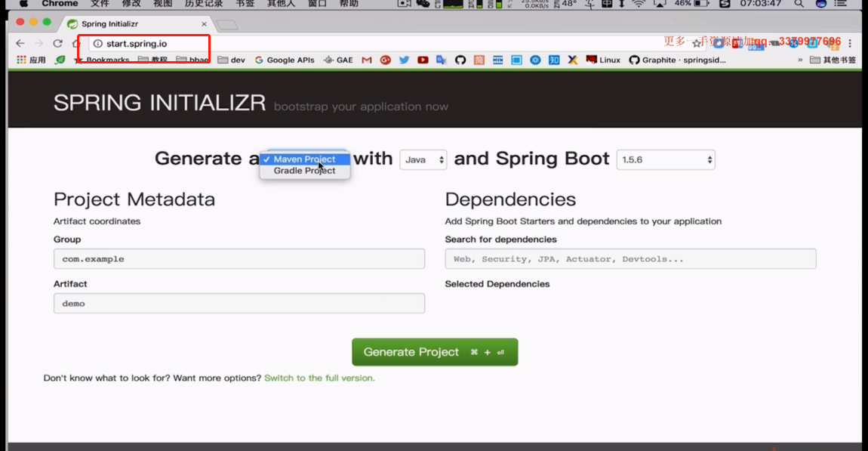Open the GAE bookmark

click(x=338, y=60)
